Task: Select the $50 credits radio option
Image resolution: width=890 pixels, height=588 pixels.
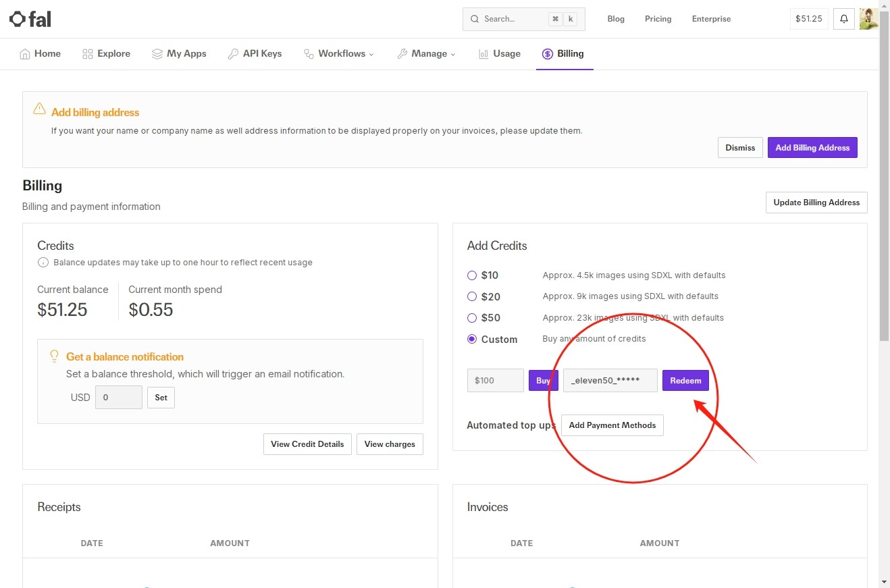Action: 472,318
